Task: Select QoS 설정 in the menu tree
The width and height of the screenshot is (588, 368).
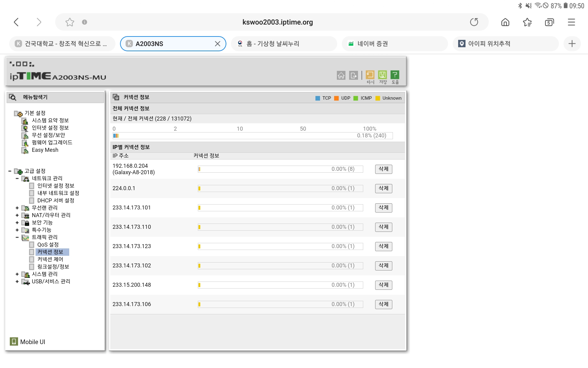Action: click(48, 244)
